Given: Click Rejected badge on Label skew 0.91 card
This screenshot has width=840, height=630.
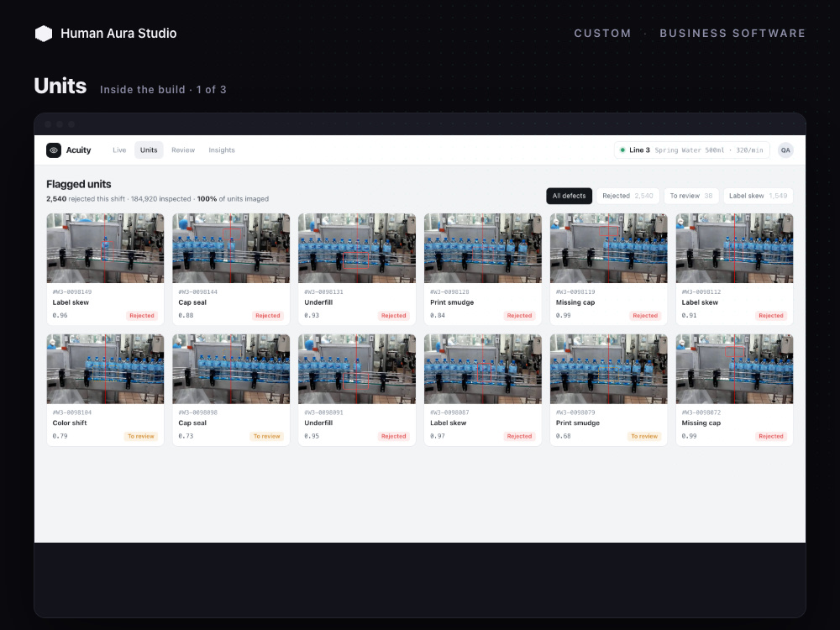Looking at the screenshot, I should (771, 316).
